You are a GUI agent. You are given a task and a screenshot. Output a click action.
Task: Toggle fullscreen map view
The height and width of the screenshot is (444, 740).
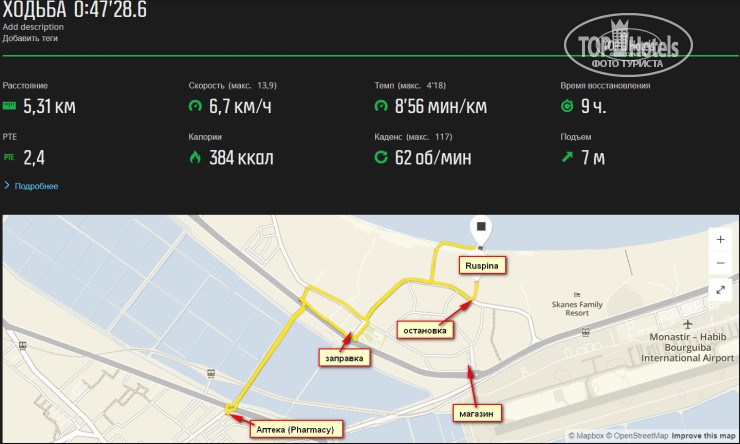tap(720, 290)
